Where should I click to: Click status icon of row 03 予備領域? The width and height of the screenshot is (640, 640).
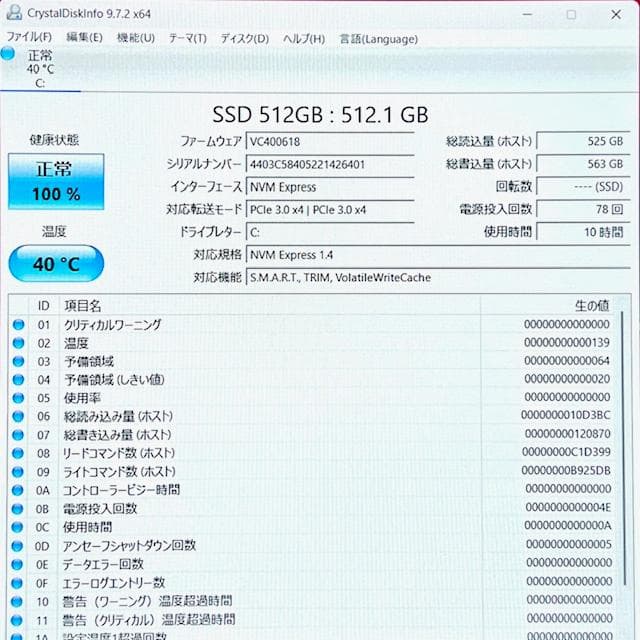(x=18, y=362)
